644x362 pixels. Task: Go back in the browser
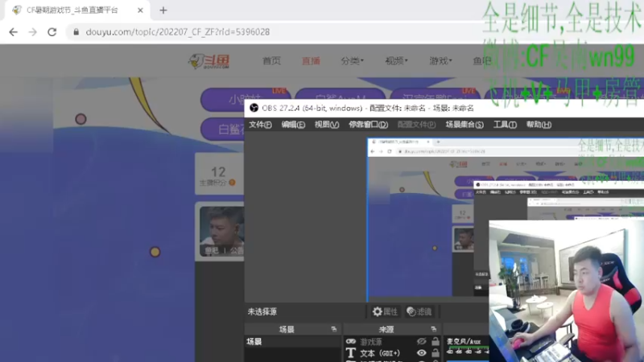pyautogui.click(x=13, y=32)
